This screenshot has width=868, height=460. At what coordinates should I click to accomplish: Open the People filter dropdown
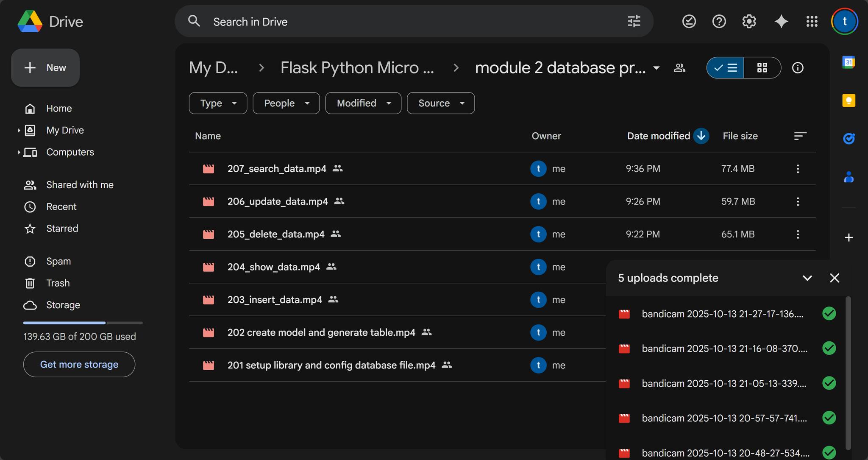tap(286, 103)
